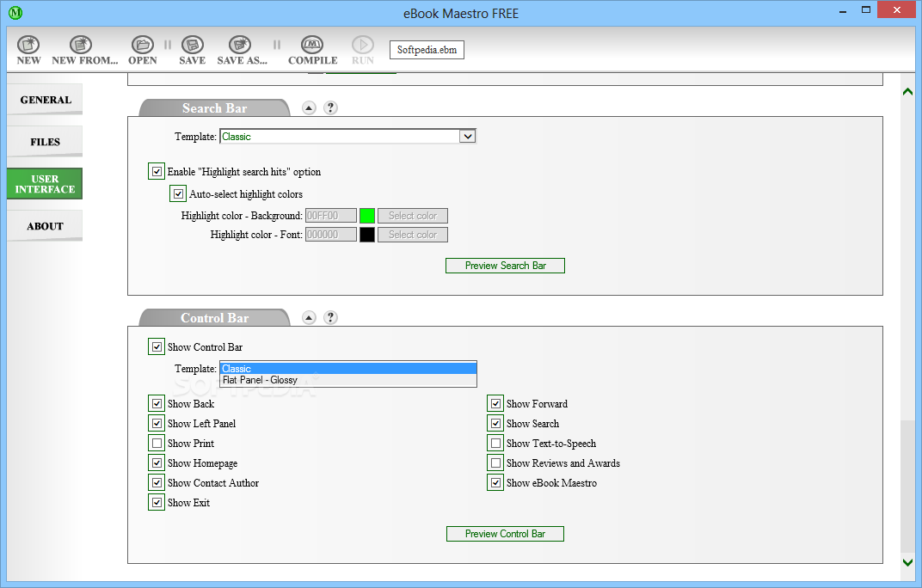Image resolution: width=922 pixels, height=588 pixels.
Task: Click the Softpedia.ebm file name box
Action: [x=427, y=50]
